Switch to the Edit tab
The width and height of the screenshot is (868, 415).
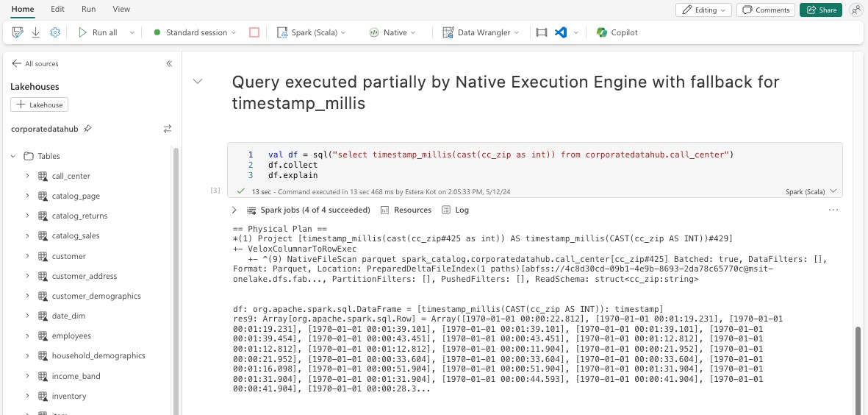coord(57,9)
